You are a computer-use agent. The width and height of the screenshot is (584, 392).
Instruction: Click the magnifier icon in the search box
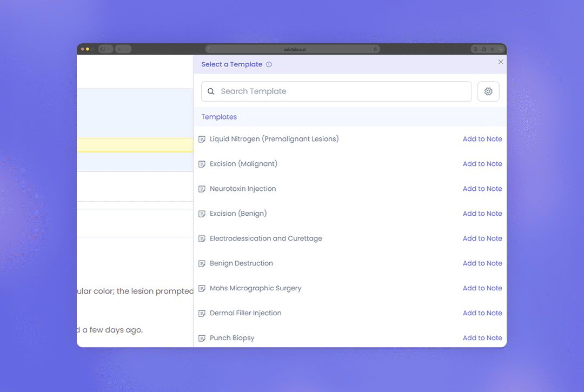point(211,92)
